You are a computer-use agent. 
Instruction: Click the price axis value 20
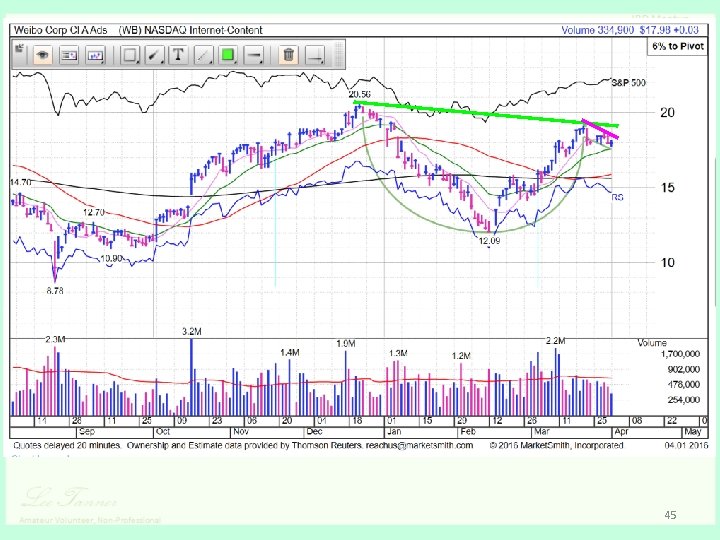tap(668, 112)
